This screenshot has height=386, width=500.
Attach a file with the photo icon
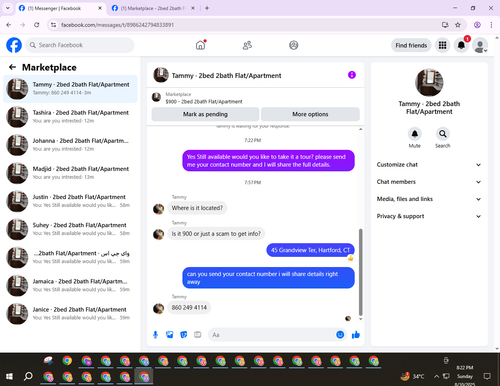click(170, 335)
